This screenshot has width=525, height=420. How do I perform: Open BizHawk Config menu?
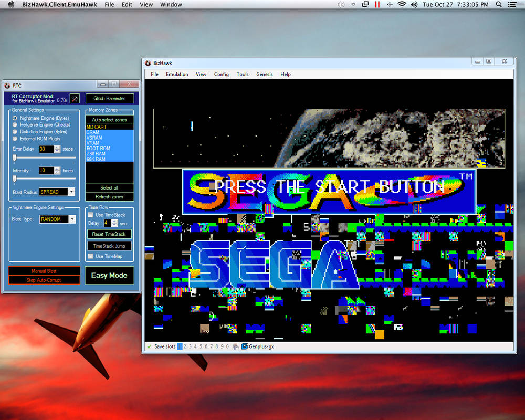[x=222, y=75]
